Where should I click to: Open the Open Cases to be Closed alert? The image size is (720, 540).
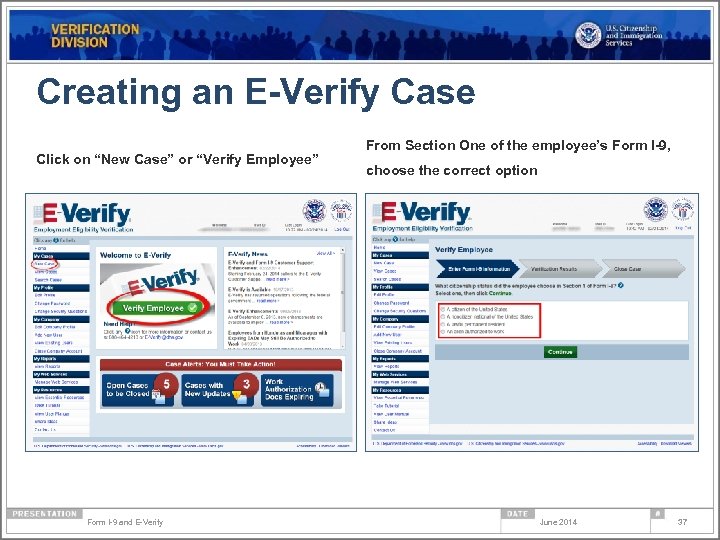coord(138,391)
